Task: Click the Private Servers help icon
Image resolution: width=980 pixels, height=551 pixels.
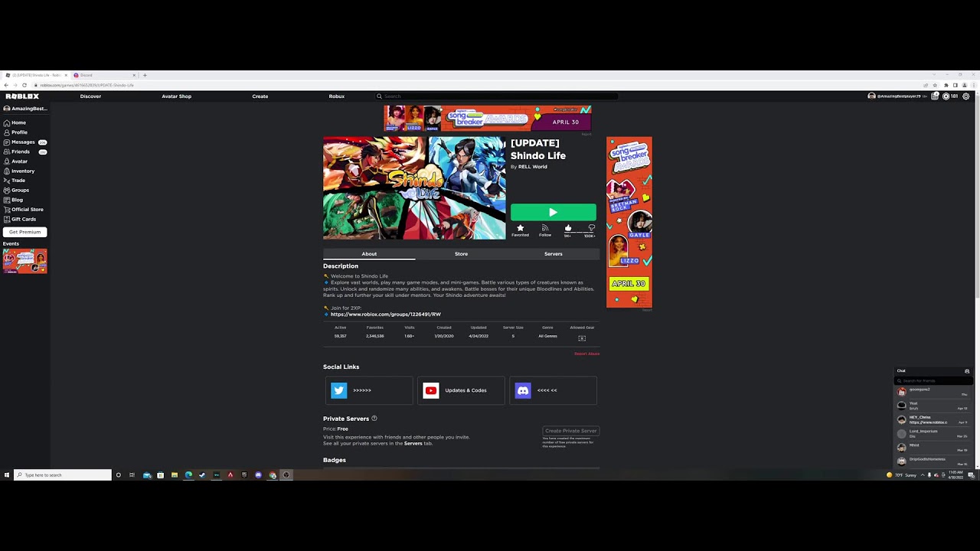Action: coord(374,419)
